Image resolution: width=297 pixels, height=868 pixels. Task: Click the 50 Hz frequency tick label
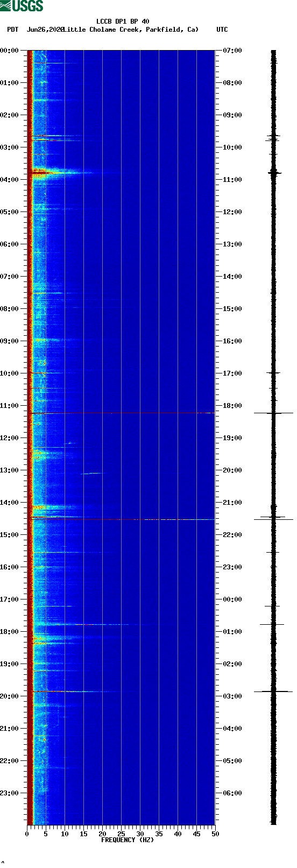215,834
